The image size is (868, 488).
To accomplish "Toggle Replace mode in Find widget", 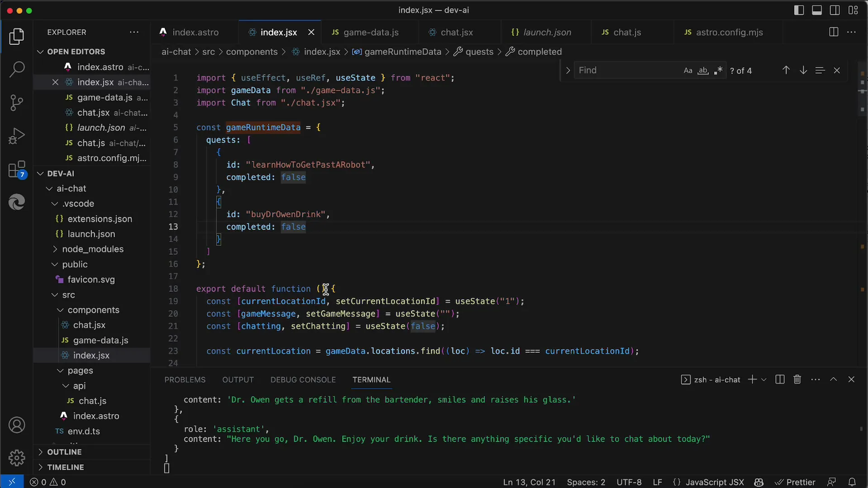I will point(568,71).
